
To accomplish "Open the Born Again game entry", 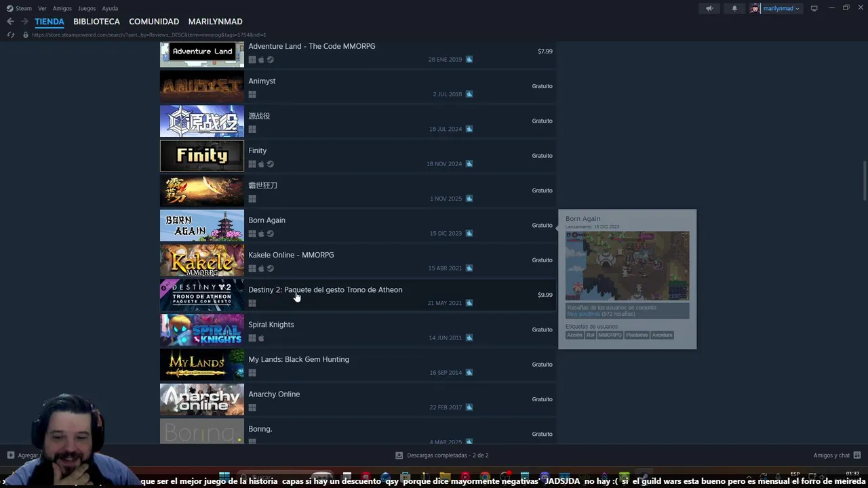I will (x=358, y=225).
